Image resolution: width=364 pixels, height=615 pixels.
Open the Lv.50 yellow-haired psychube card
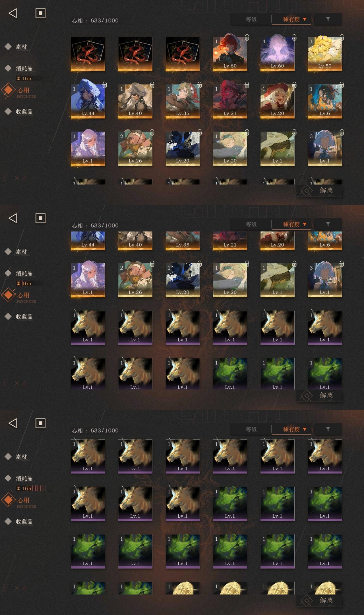[x=325, y=54]
